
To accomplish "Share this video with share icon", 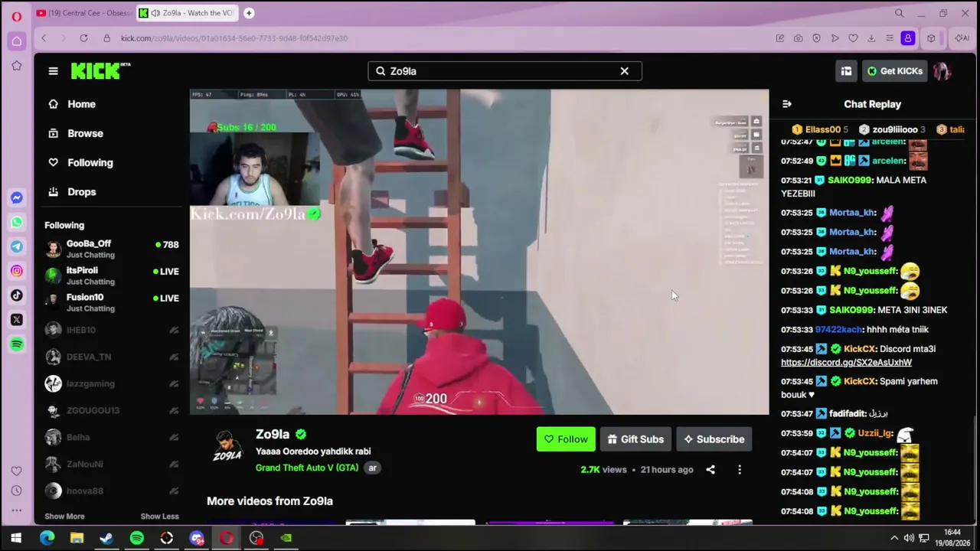I will point(710,470).
